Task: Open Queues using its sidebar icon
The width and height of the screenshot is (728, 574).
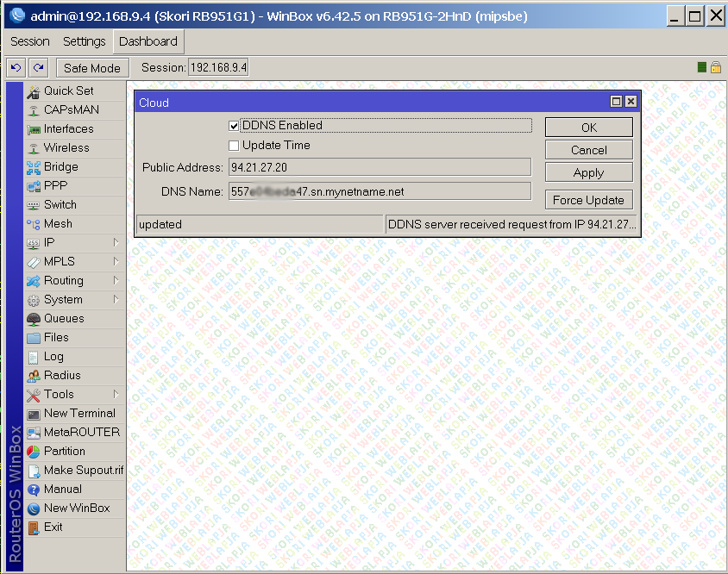Action: tap(34, 319)
